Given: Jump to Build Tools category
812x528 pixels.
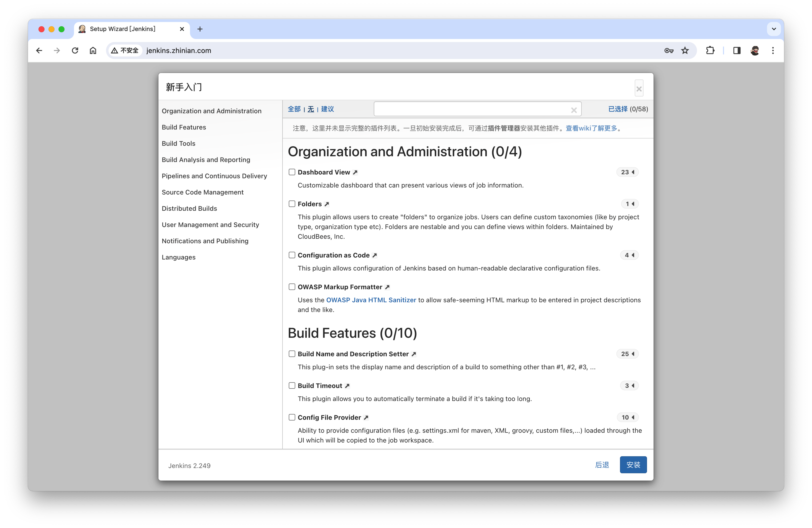Looking at the screenshot, I should pos(178,143).
